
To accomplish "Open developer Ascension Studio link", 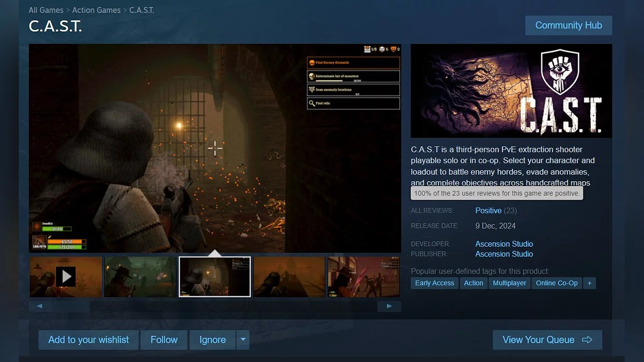I will [504, 244].
